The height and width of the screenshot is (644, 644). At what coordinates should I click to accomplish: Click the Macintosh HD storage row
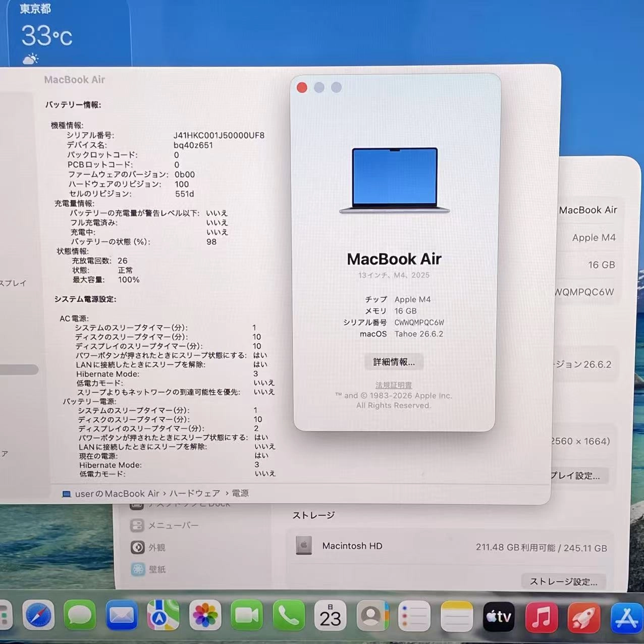point(451,546)
